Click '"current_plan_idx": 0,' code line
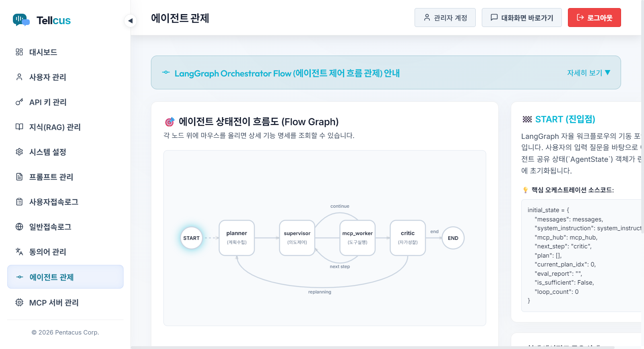 565,264
